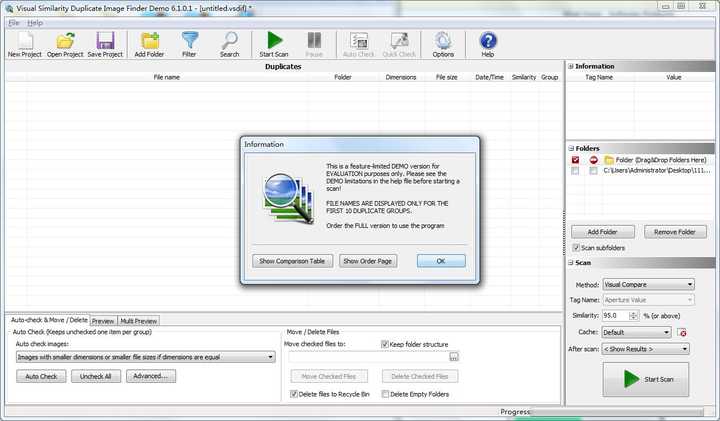Check the exclude box of C:\Users folder row
Screen dimensions: 720x421
click(x=593, y=171)
